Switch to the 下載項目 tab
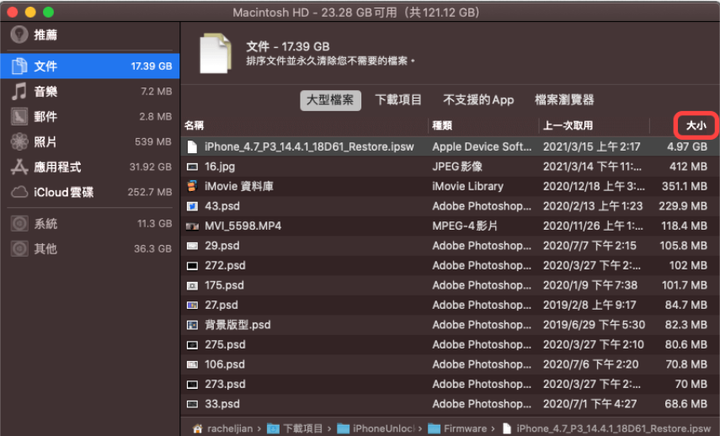This screenshot has height=436, width=720. [x=398, y=100]
